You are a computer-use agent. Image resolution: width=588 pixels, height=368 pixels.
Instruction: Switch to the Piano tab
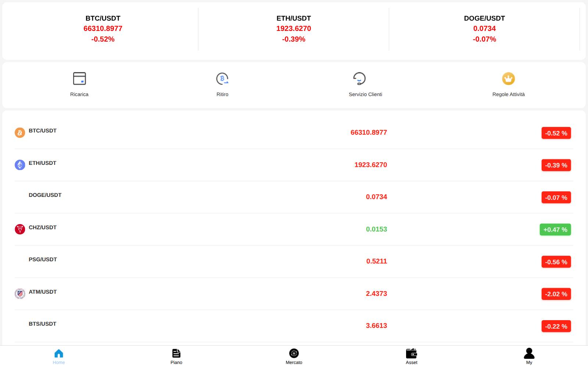click(x=176, y=357)
